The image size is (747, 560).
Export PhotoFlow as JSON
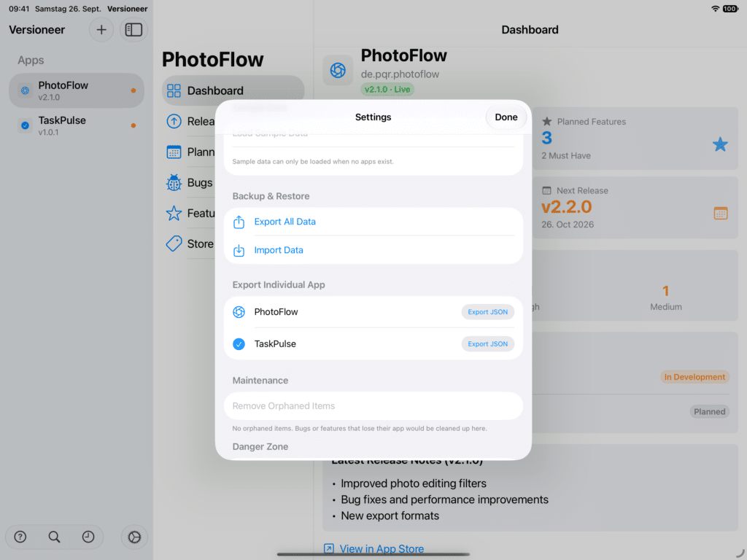pos(488,312)
